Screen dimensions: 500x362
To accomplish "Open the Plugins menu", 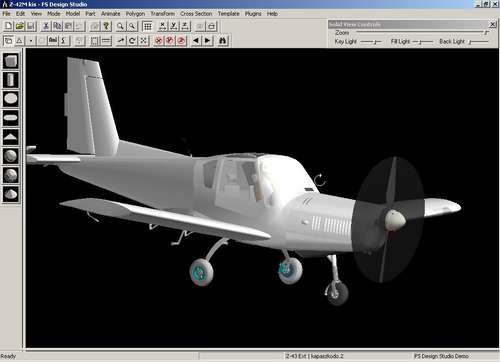I will pyautogui.click(x=253, y=14).
